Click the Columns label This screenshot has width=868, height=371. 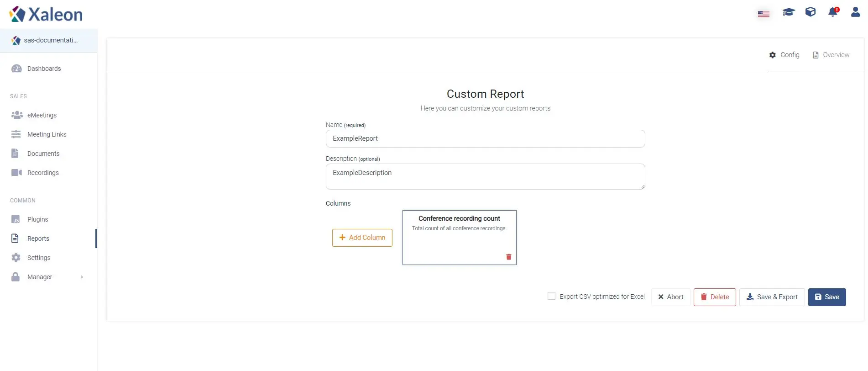(338, 203)
